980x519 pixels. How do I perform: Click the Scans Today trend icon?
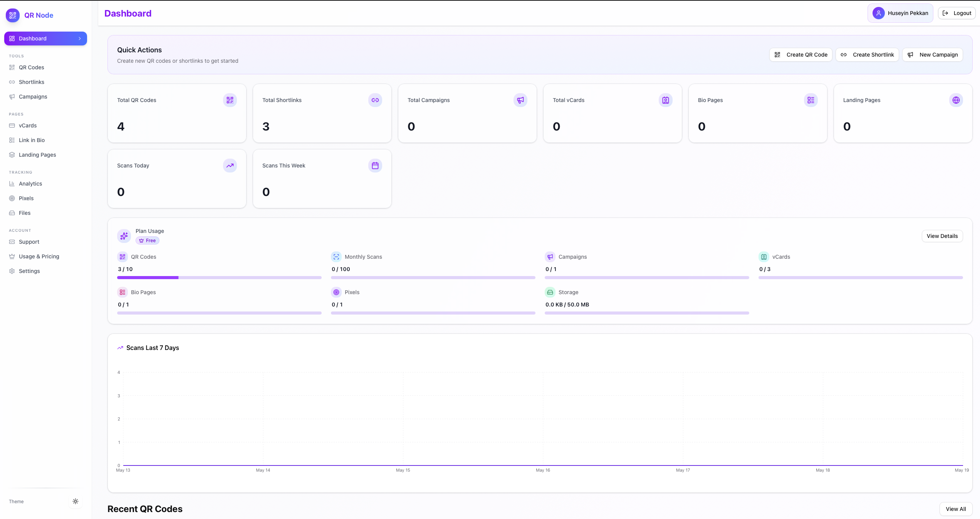pyautogui.click(x=230, y=166)
